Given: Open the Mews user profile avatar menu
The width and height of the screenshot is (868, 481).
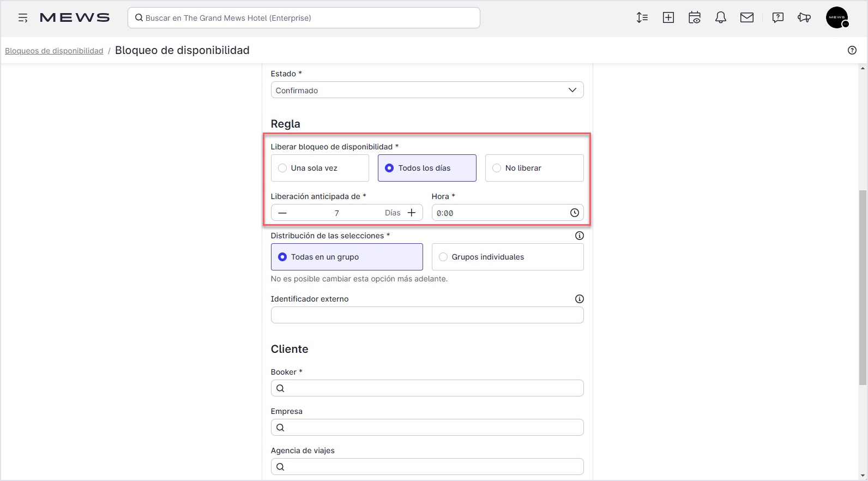Looking at the screenshot, I should coord(836,17).
